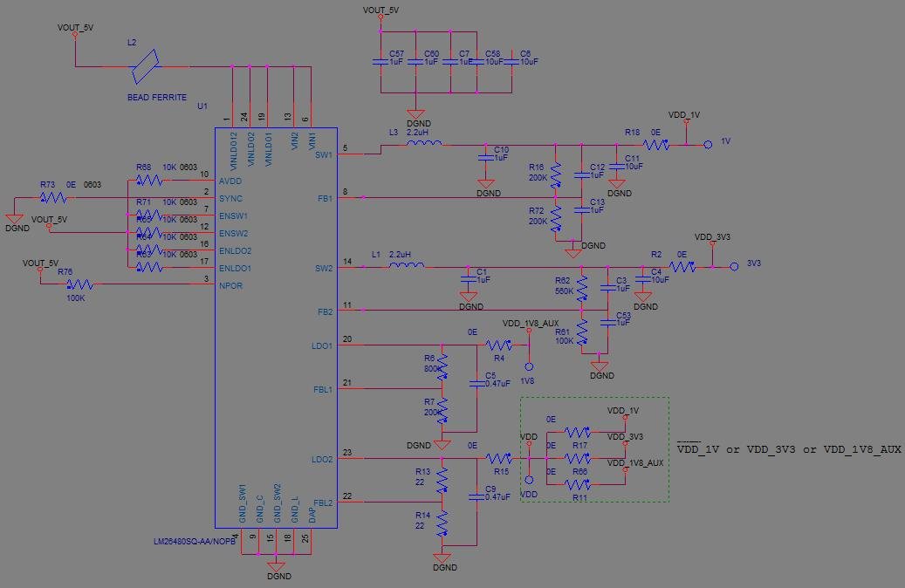Select the C60 1uF capacitor symbol

tap(415, 61)
